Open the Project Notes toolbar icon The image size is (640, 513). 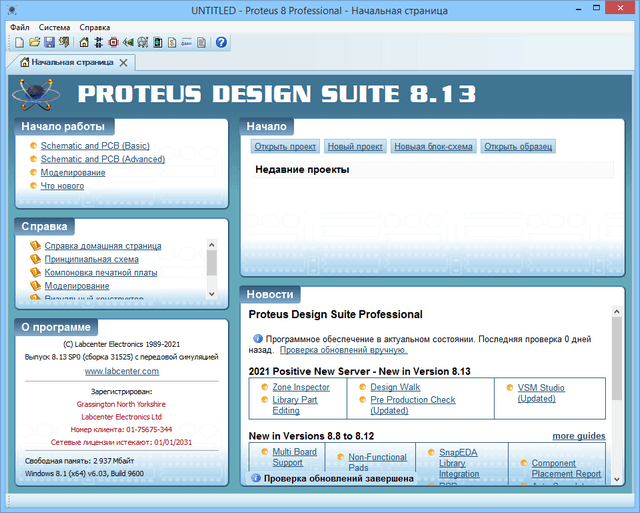click(202, 42)
